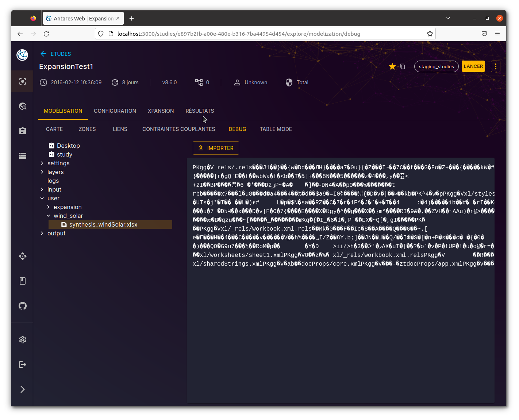This screenshot has height=420, width=519.
Task: Click the API diamond-arrows icon in the sidebar
Action: (23, 256)
